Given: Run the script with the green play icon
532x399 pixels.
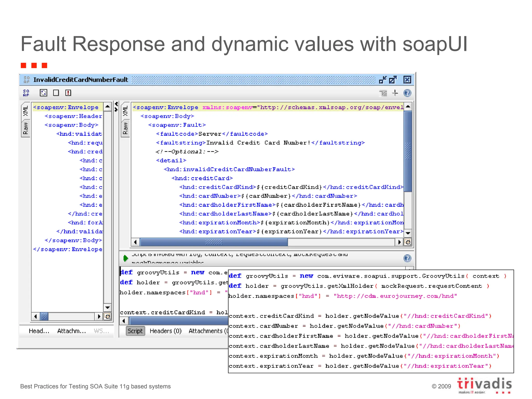Looking at the screenshot, I should (126, 258).
